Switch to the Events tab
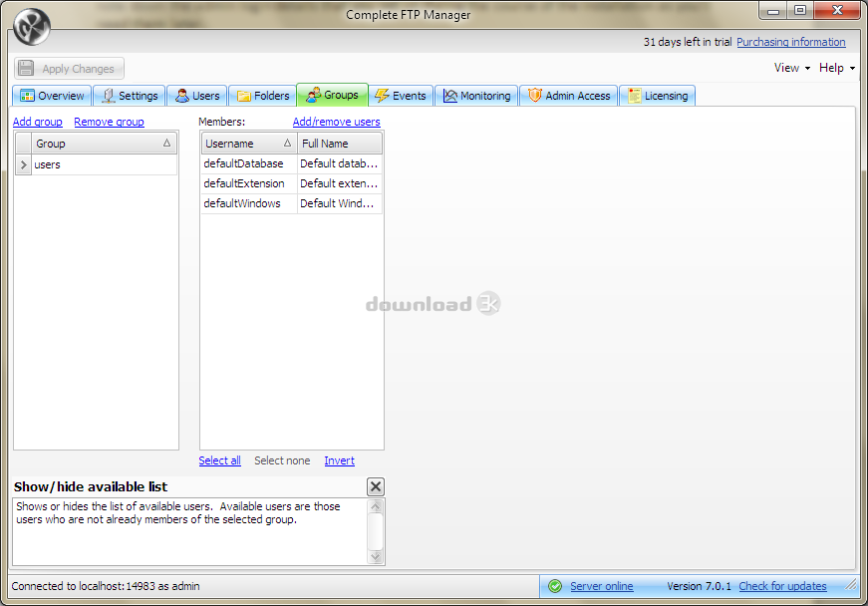Screen dimensions: 868x606 tap(401, 96)
